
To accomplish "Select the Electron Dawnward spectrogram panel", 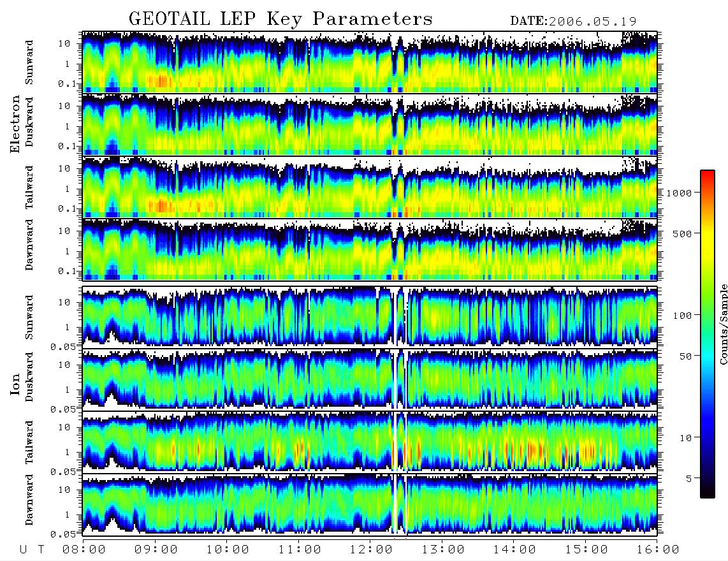I will 370,249.
